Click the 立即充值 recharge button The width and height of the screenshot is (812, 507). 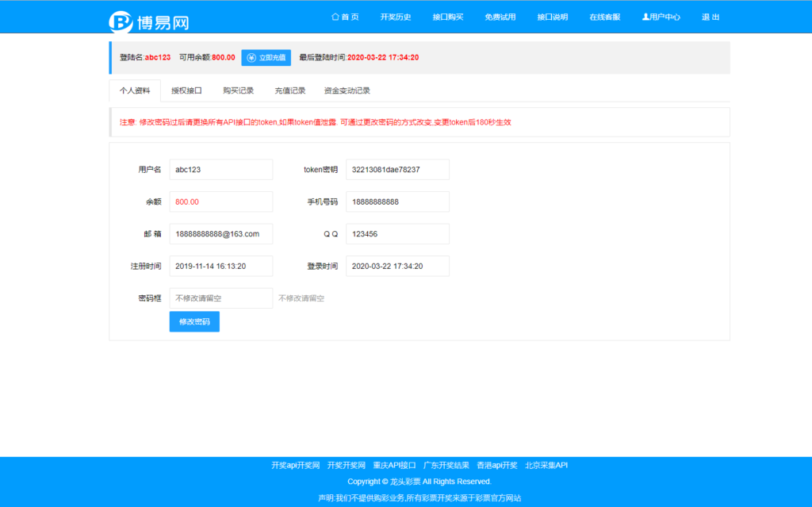[x=266, y=57]
